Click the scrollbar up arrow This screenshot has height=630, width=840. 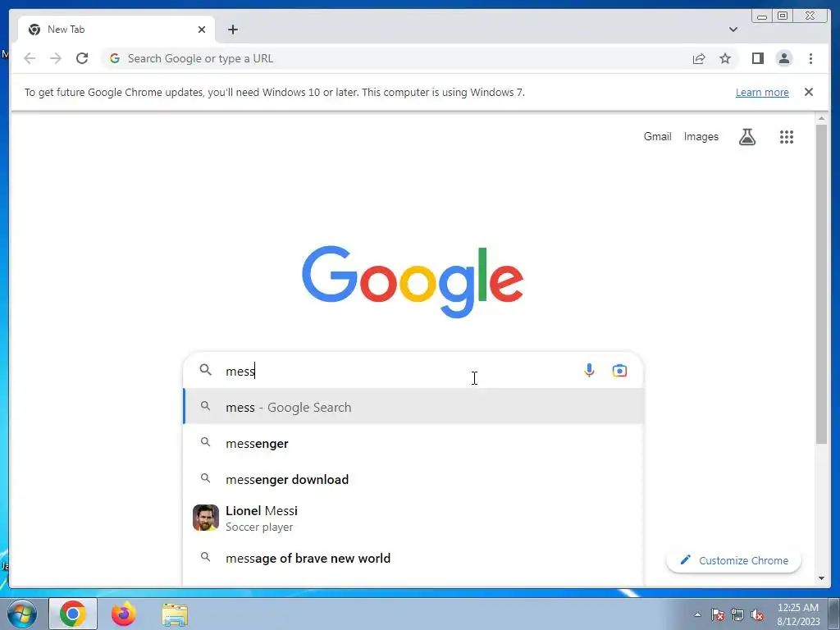(x=821, y=118)
